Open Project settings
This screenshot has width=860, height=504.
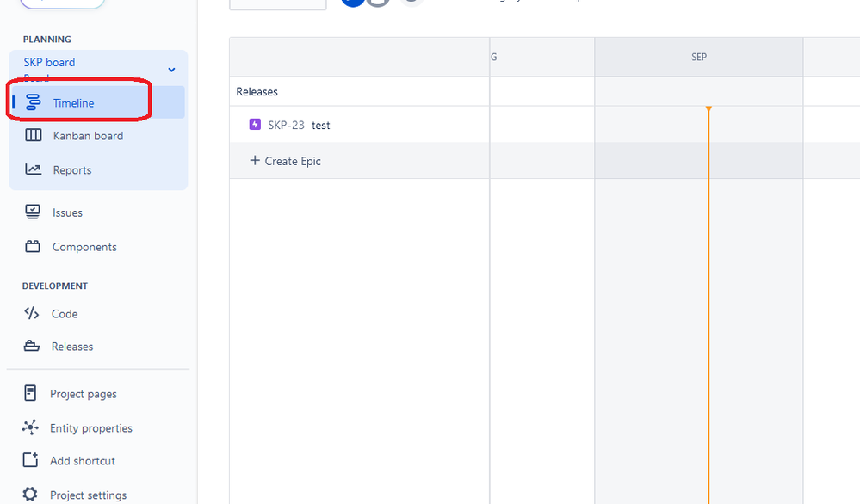88,495
